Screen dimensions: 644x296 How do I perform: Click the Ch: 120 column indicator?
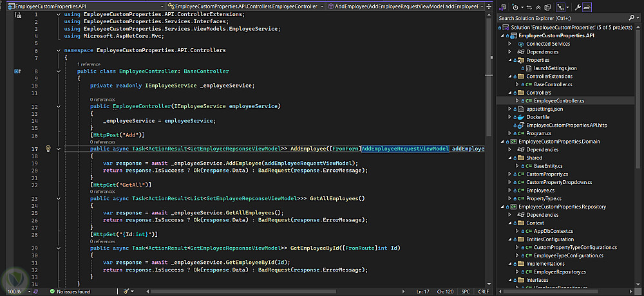tap(445, 291)
